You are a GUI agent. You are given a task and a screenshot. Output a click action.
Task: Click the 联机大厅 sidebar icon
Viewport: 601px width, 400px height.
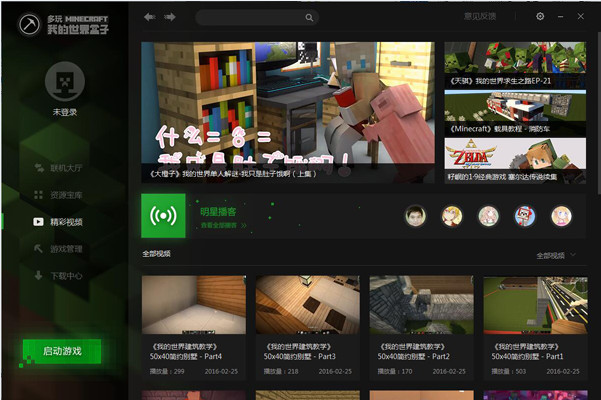pyautogui.click(x=39, y=168)
